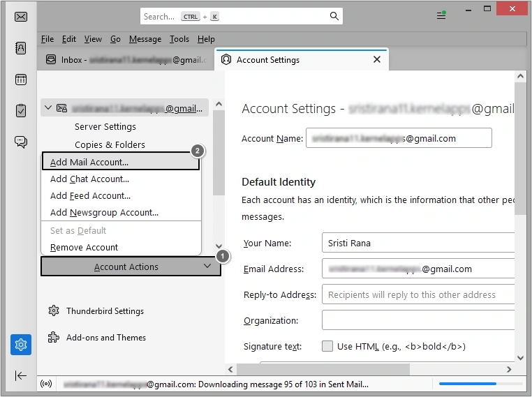Open Copies & Folders settings
The image size is (532, 397).
click(110, 144)
